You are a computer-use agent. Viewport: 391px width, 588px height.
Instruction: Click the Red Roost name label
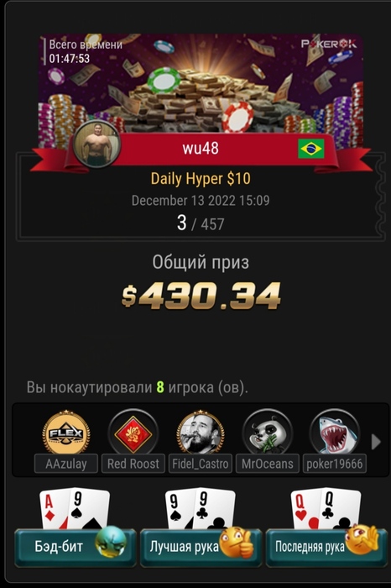point(133,464)
